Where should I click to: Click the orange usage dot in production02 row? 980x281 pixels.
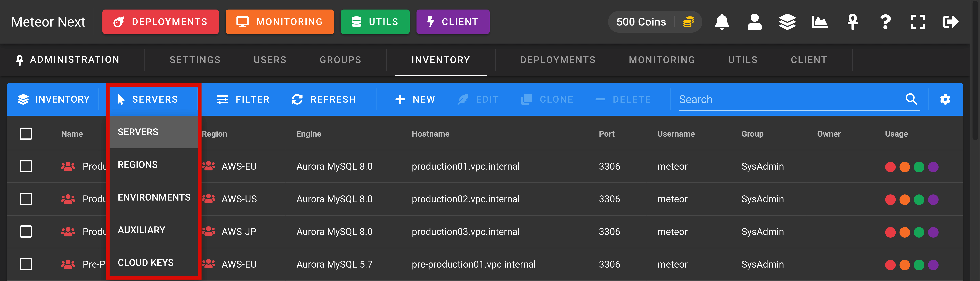905,200
